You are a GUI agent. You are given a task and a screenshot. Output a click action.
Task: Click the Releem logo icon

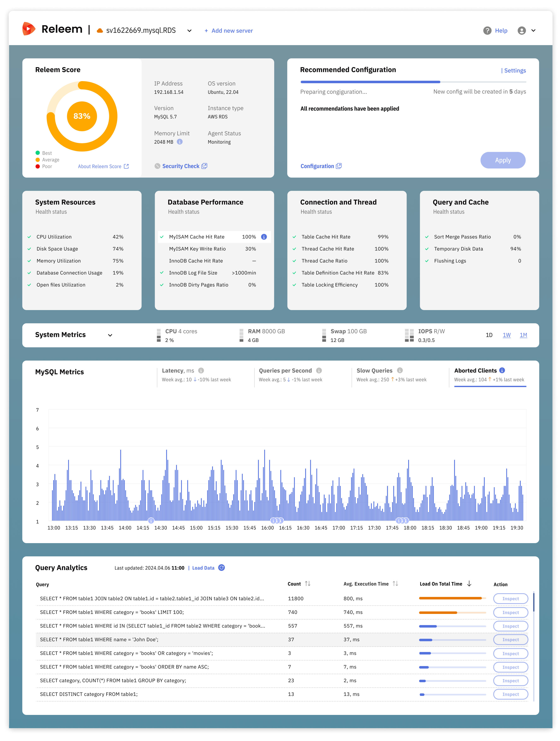click(29, 29)
